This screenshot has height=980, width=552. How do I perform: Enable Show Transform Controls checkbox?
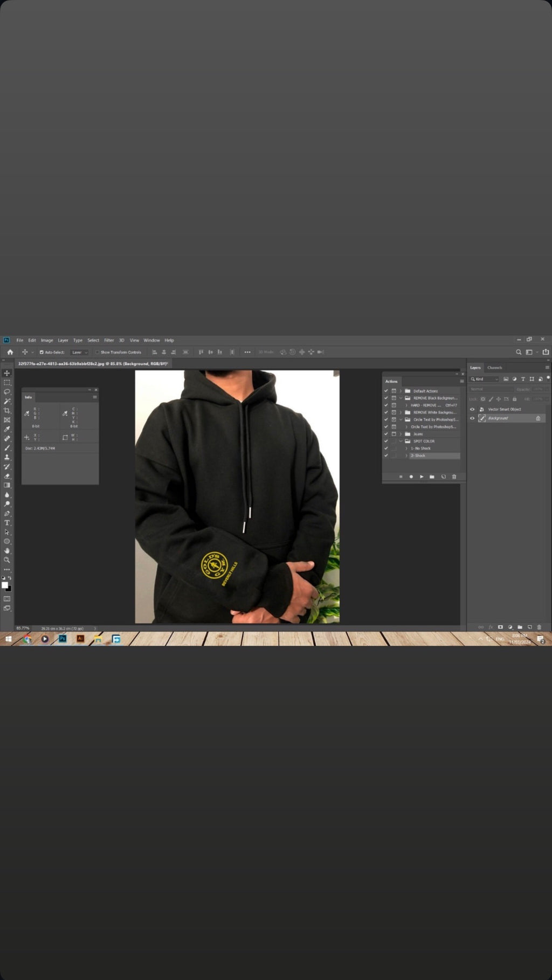click(97, 352)
